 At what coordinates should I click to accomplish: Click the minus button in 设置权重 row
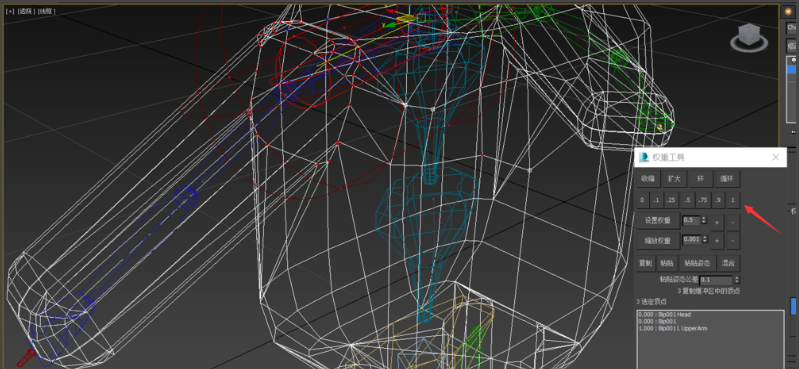pyautogui.click(x=733, y=222)
